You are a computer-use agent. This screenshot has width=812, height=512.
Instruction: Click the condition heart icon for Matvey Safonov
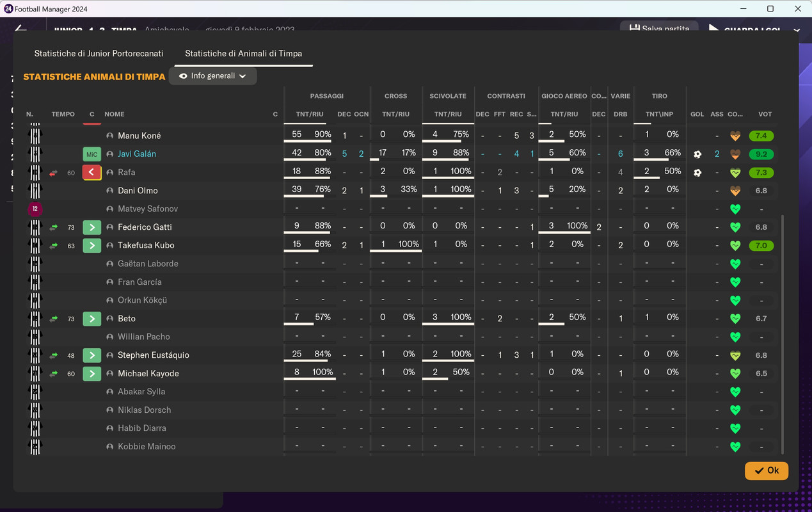click(735, 209)
